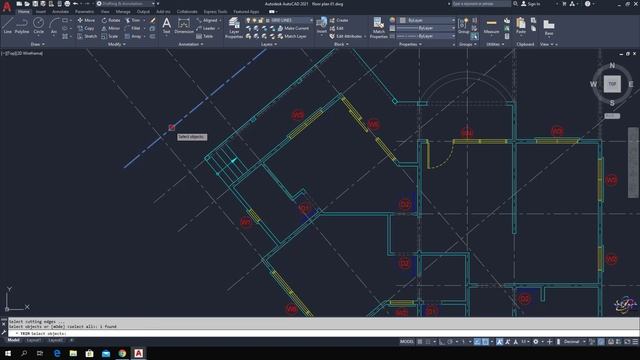The width and height of the screenshot is (640, 360).
Task: Select the Line drawing tool
Action: pyautogui.click(x=7, y=26)
